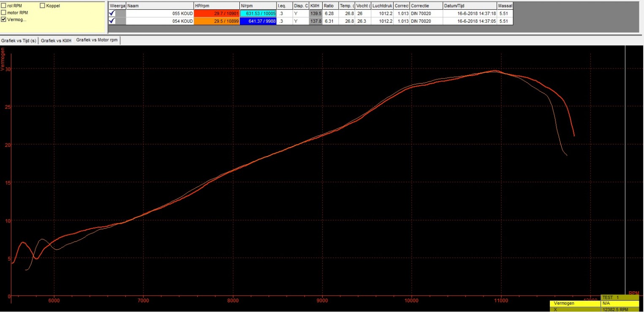Click the Datum/Tijd column header
The image size is (644, 312).
coord(470,6)
